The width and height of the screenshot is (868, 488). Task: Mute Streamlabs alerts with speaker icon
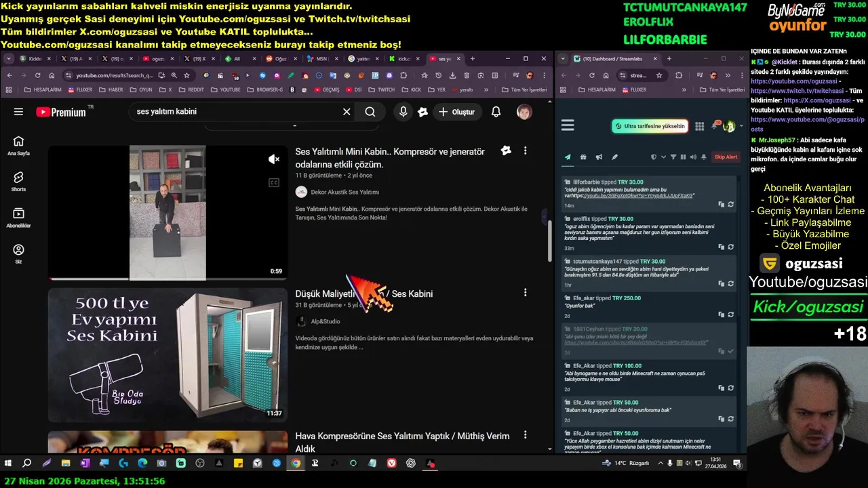pos(693,157)
